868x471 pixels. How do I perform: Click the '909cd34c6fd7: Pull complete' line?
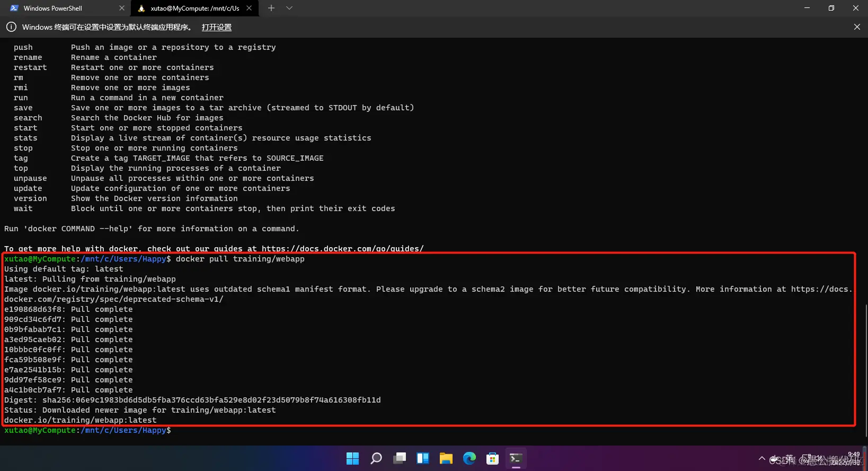tap(68, 319)
